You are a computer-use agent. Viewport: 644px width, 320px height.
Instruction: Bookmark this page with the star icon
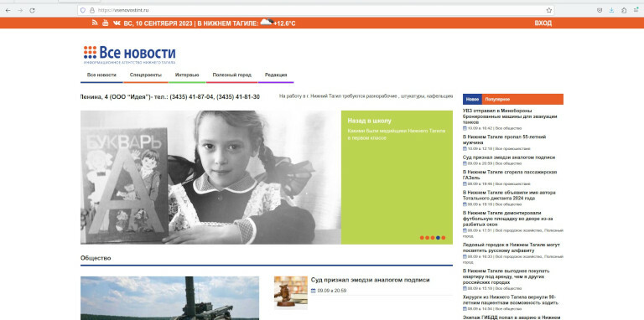(x=548, y=10)
